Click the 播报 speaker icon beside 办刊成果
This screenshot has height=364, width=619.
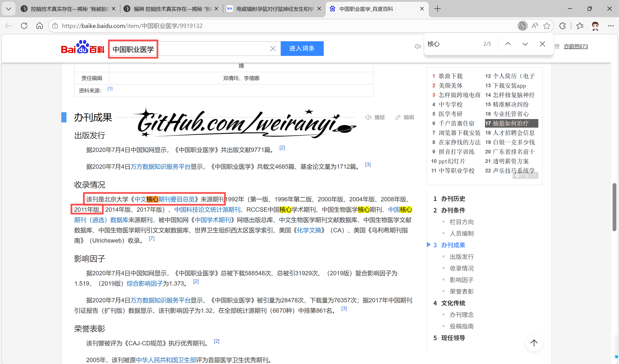pyautogui.click(x=368, y=117)
